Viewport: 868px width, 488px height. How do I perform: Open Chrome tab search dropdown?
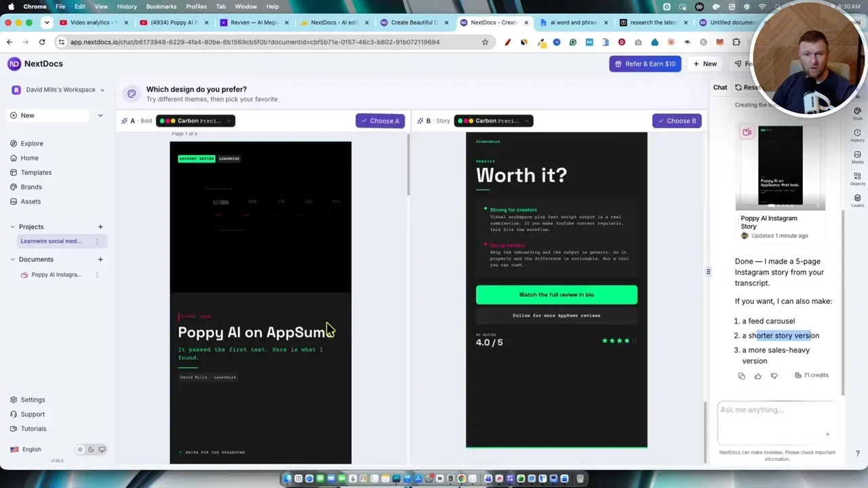(47, 22)
